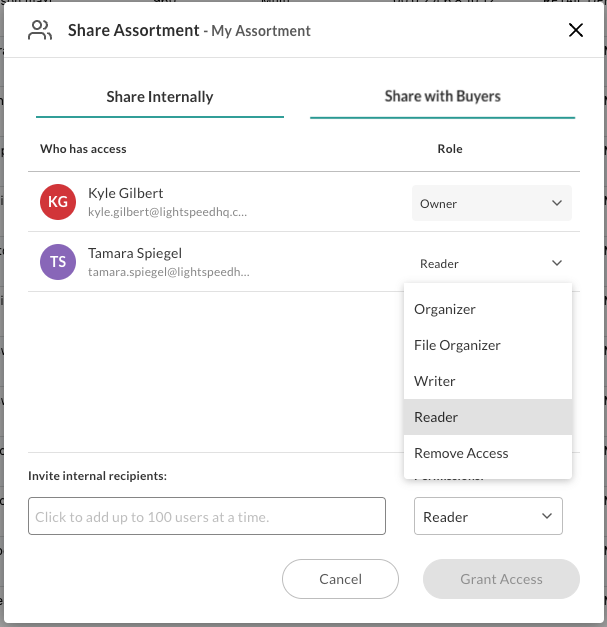607x627 pixels.
Task: Open the invite permissions Reader dropdown
Action: pos(488,516)
